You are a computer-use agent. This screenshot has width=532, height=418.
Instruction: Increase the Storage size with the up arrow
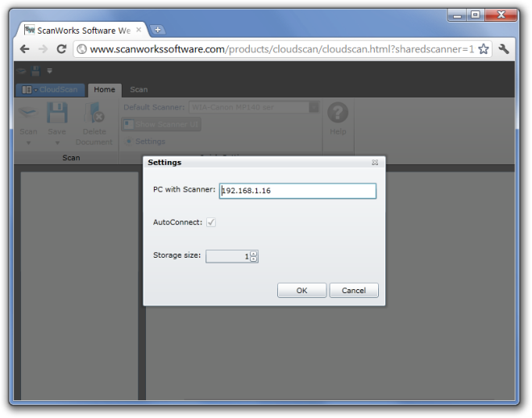tap(254, 253)
